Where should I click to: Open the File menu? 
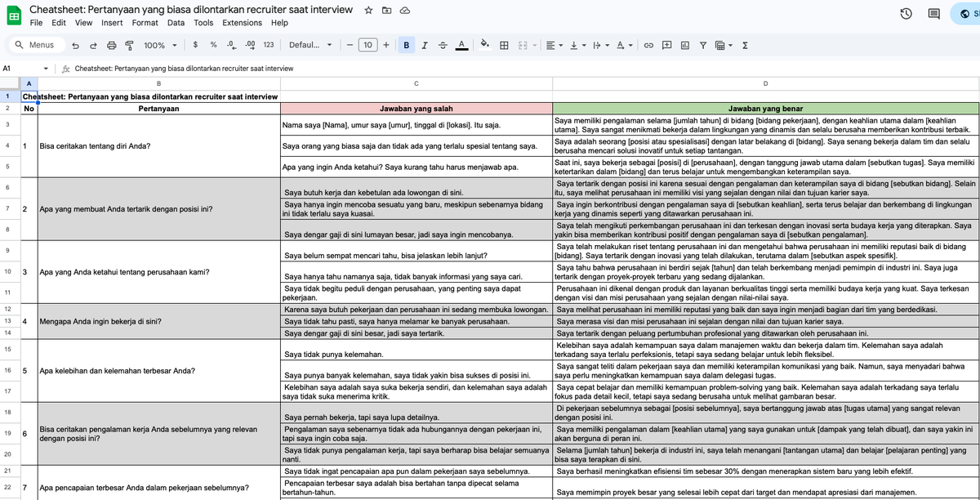click(36, 23)
